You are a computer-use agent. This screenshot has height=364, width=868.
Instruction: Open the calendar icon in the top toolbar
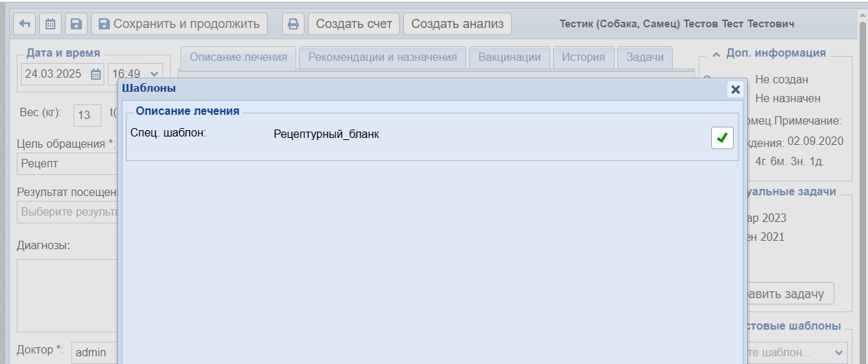[x=50, y=24]
